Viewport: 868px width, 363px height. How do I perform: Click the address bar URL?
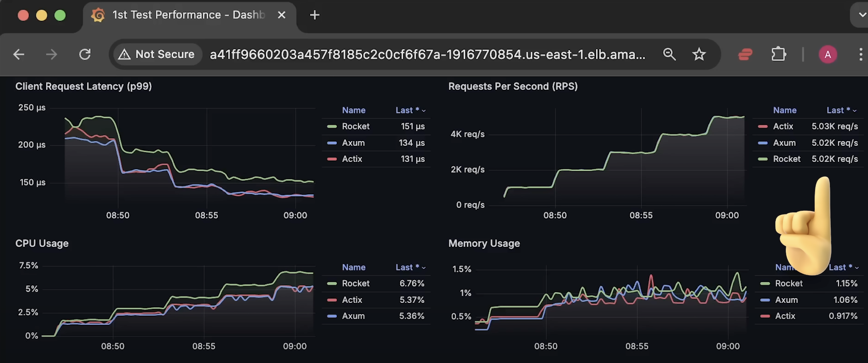(428, 54)
